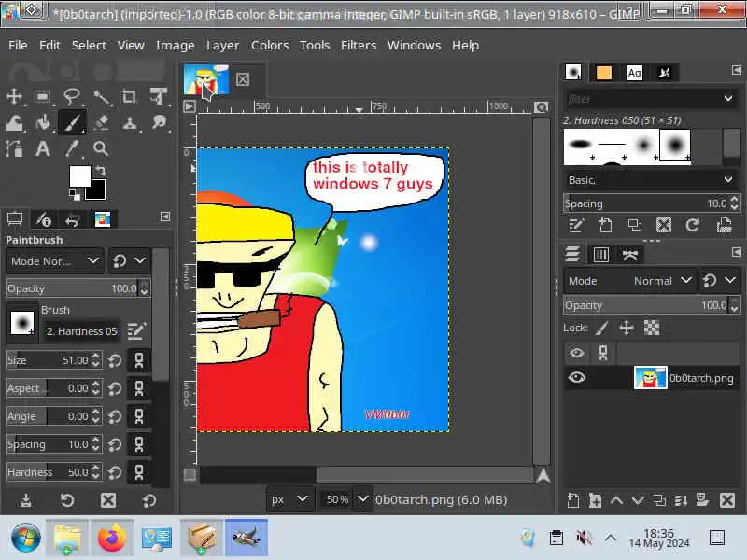This screenshot has width=747, height=560.
Task: Select the Clone stamp tool
Action: 130,123
